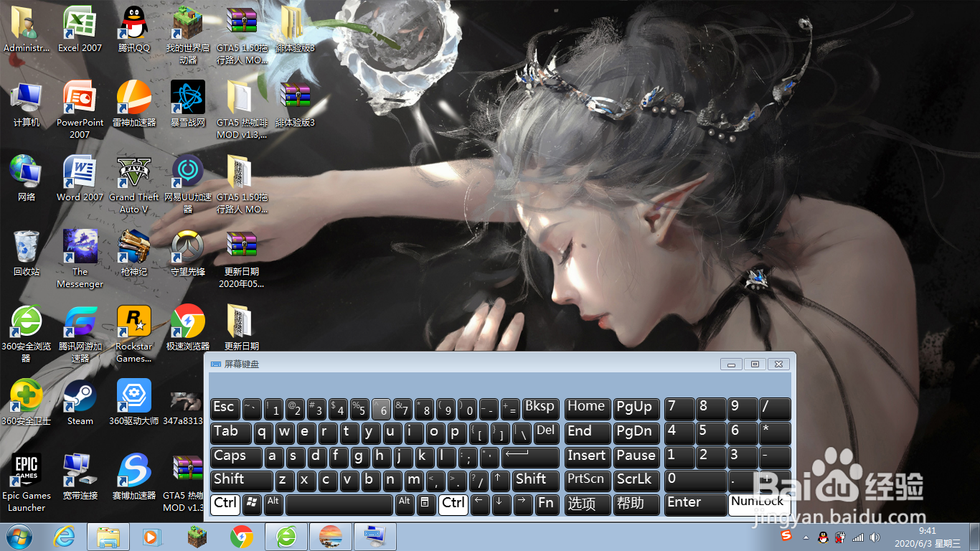Click the 选项 options key

point(588,504)
